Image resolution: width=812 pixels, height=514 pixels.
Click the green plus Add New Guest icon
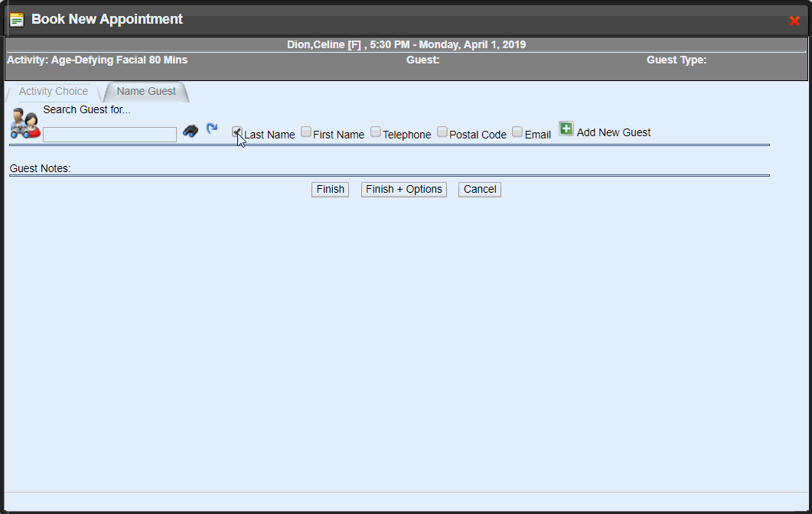(566, 128)
